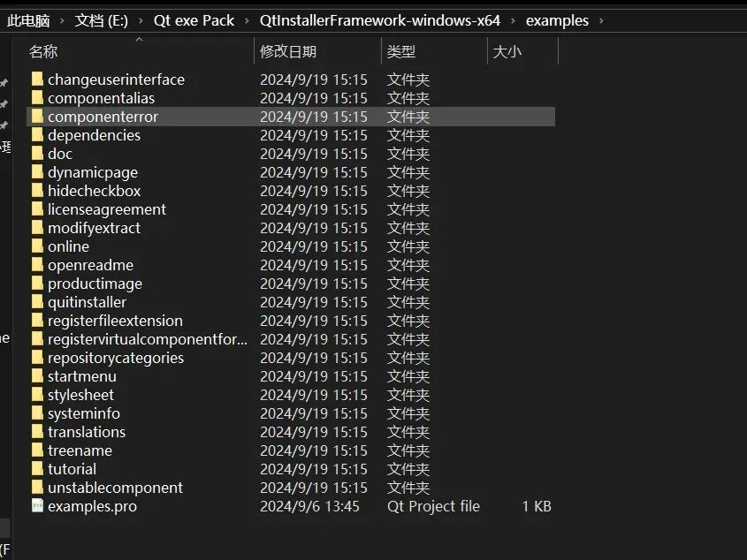Expand the chevron after Qt exe Pack

pos(247,21)
